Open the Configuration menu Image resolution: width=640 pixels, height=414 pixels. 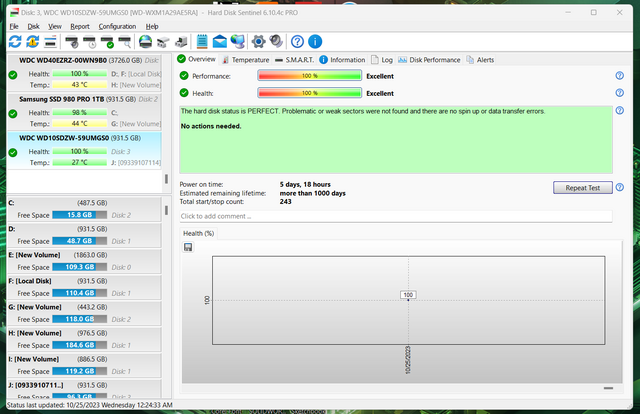117,26
